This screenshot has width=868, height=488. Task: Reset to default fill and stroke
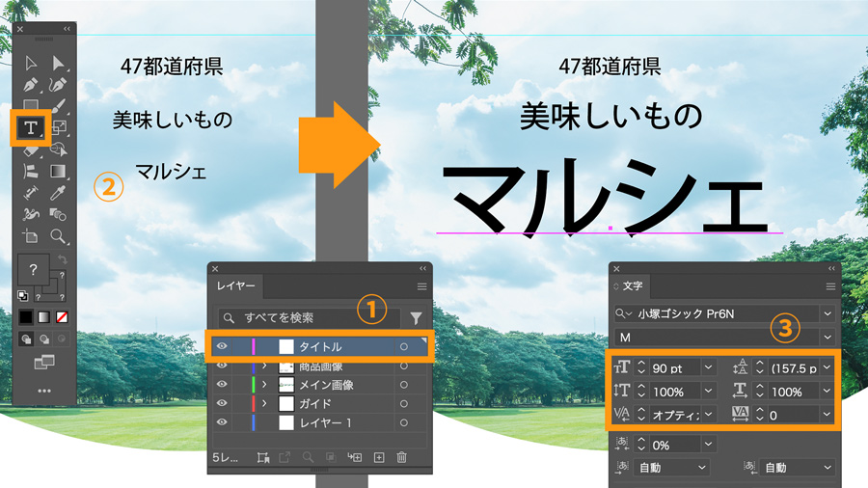(22, 295)
